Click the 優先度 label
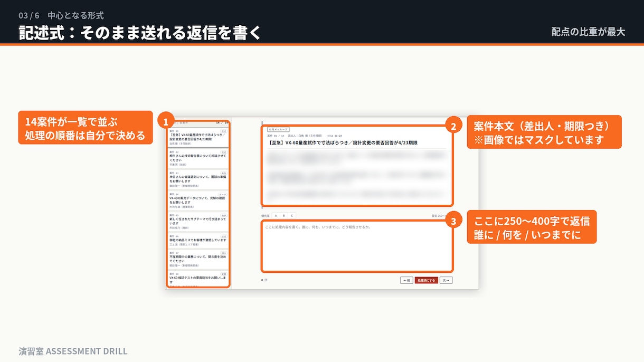 click(266, 216)
